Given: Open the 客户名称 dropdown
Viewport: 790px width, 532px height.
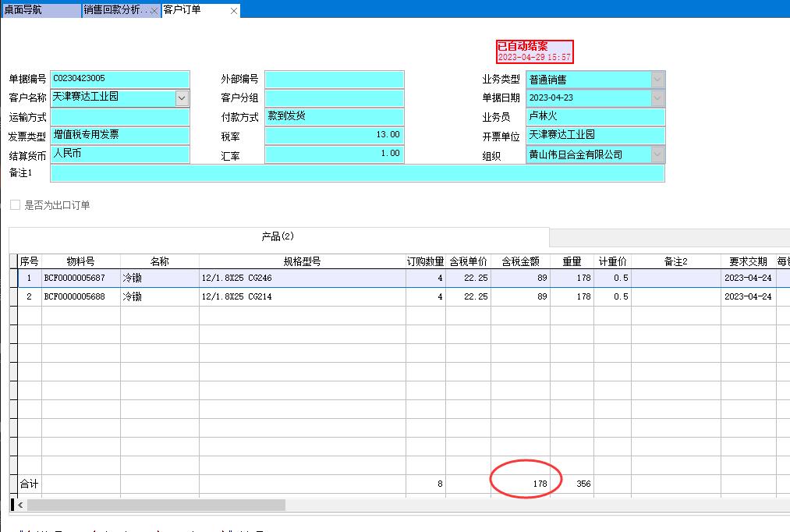Looking at the screenshot, I should (182, 98).
